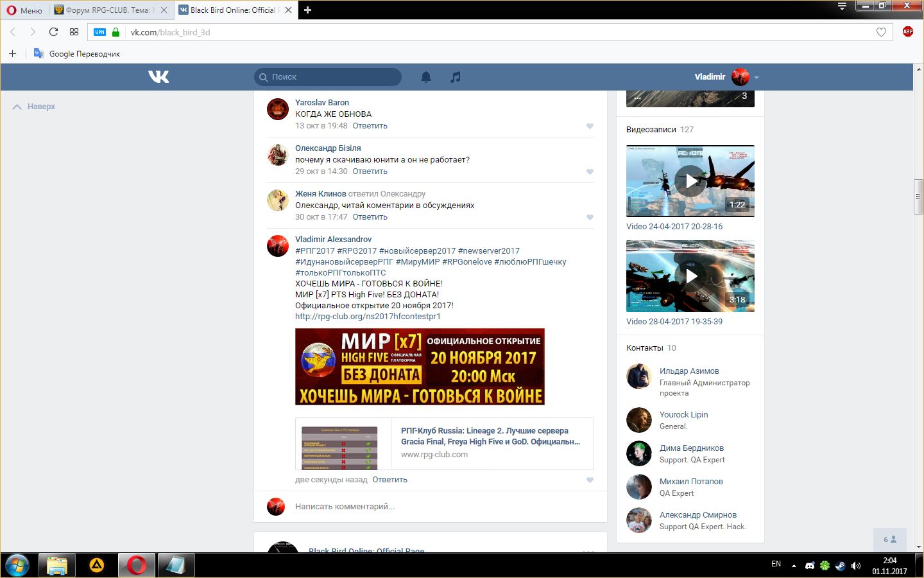Click the VPN badge in address bar
924x578 pixels.
point(99,32)
